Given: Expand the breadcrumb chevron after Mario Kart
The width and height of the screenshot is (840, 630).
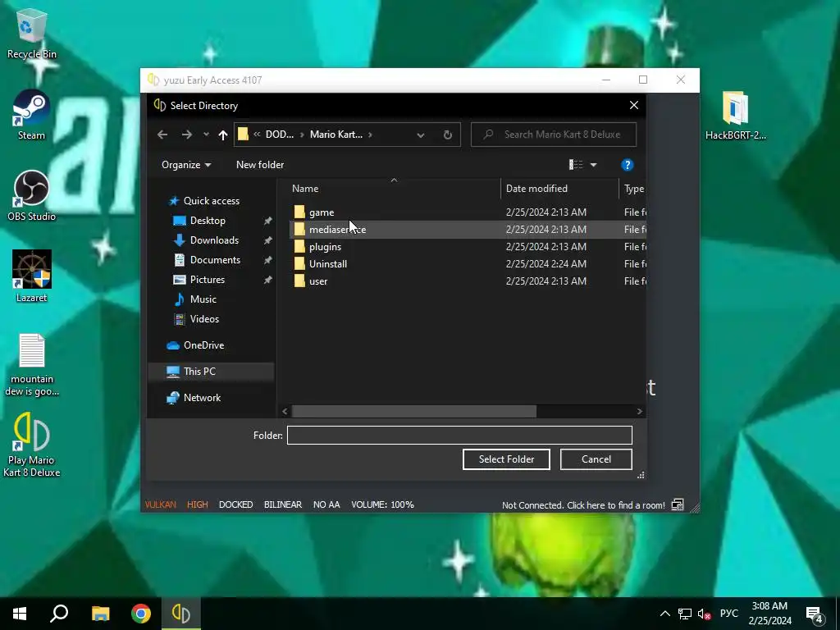Looking at the screenshot, I should point(370,135).
